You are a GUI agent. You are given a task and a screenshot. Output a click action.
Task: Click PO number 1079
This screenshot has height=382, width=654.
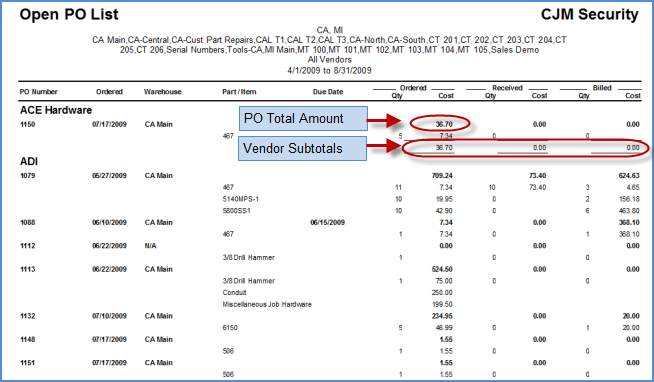[x=28, y=176]
